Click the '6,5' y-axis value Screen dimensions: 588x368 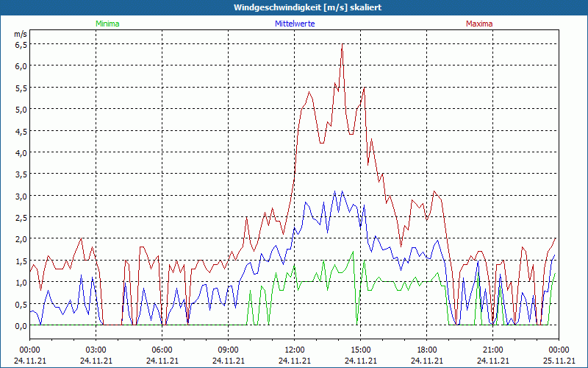[21, 45]
